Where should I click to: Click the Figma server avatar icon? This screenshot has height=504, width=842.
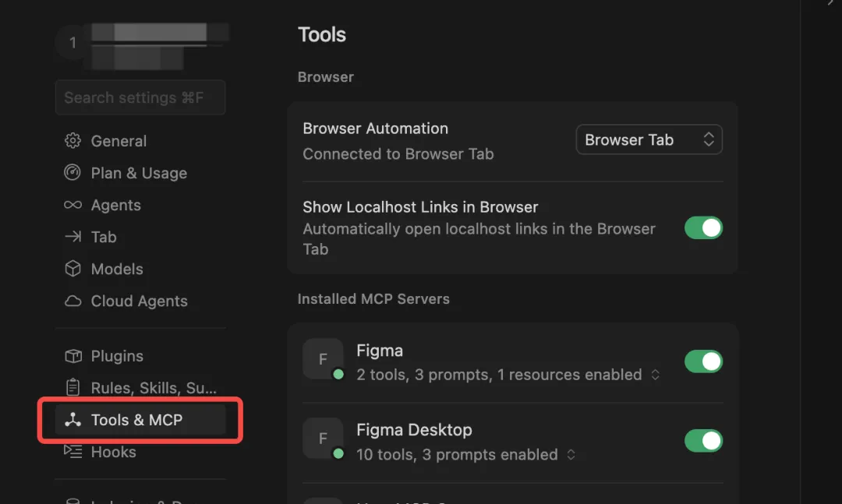(323, 359)
